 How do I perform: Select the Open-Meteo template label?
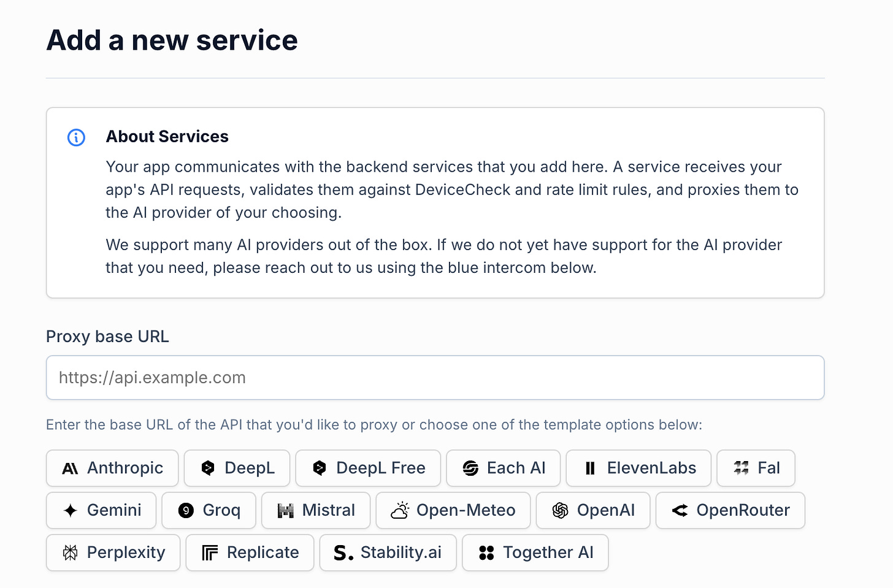[466, 510]
